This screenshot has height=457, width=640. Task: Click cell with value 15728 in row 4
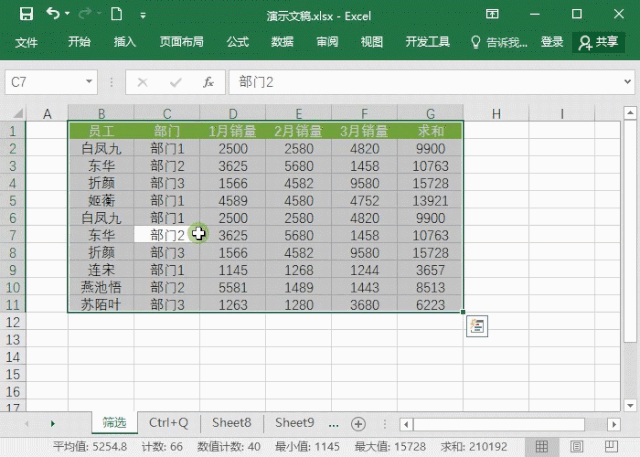tap(430, 183)
